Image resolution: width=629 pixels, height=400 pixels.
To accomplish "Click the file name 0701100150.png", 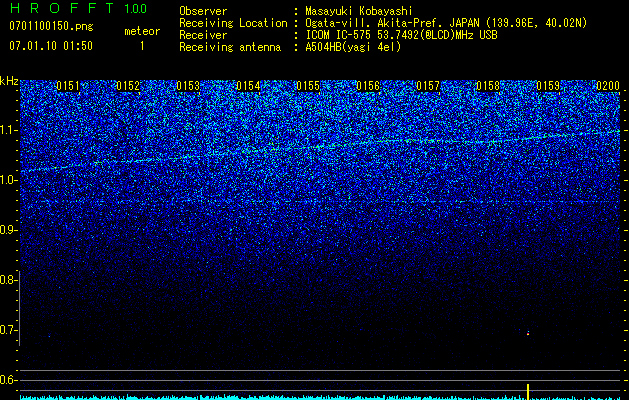I will point(51,26).
